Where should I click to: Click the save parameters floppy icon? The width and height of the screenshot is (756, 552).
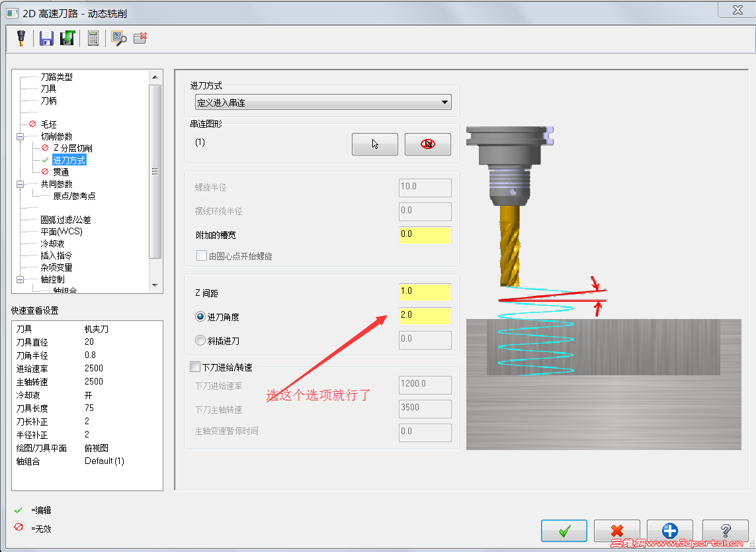46,38
